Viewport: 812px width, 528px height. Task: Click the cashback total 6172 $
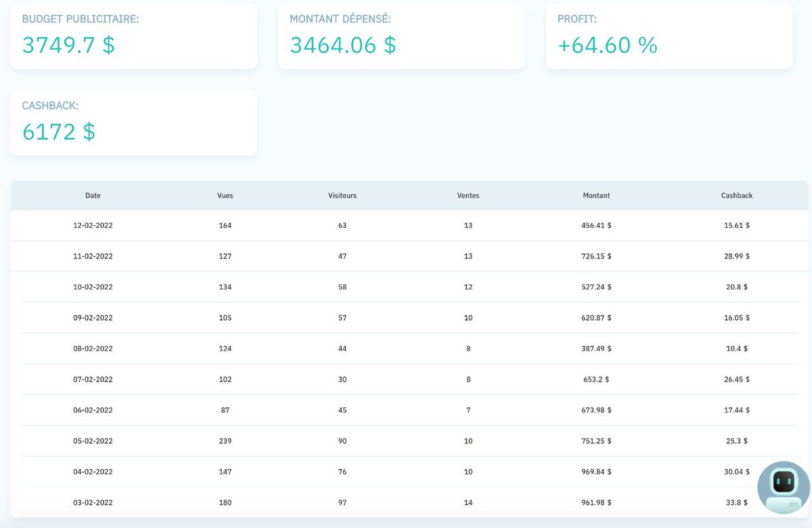(x=59, y=131)
